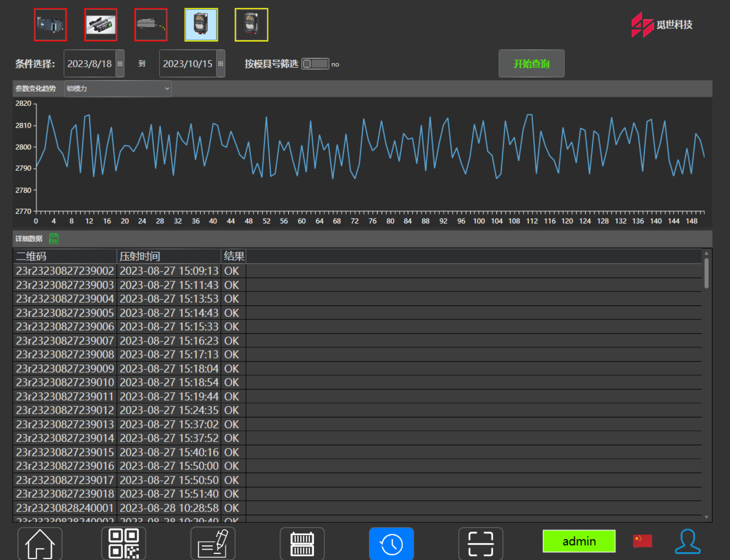Click the highlighted blue camera sensor icon
This screenshot has height=560, width=730.
(x=201, y=25)
